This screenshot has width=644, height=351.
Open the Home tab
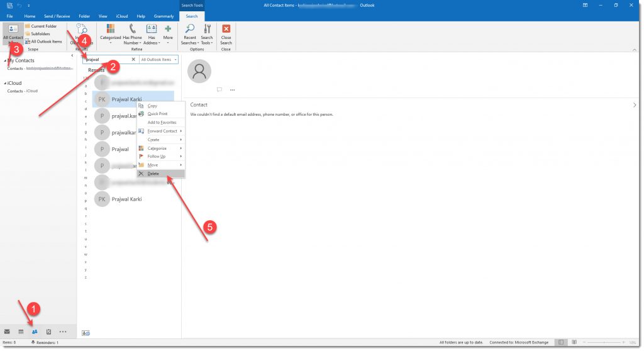(30, 16)
